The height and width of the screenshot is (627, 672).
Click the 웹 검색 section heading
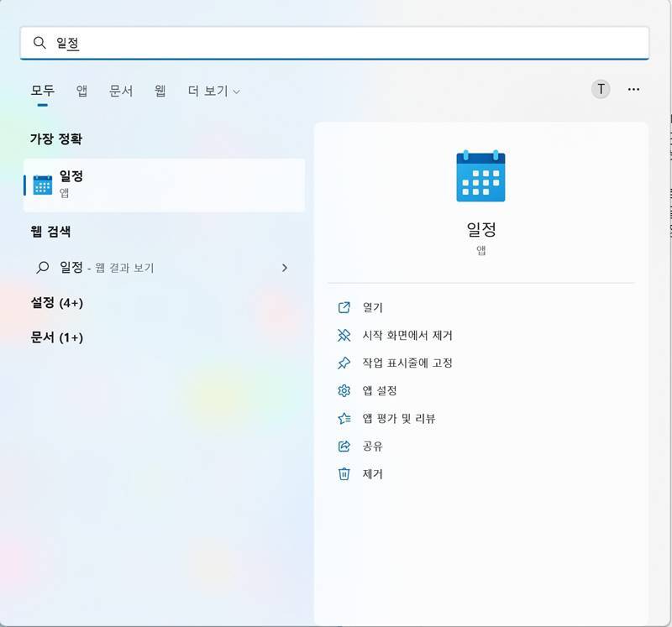point(50,232)
